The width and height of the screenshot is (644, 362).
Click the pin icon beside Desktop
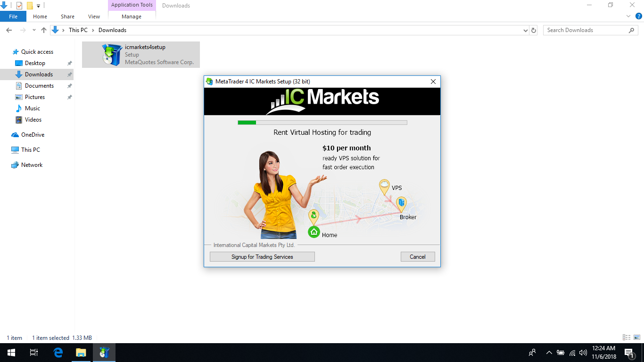[x=70, y=63]
